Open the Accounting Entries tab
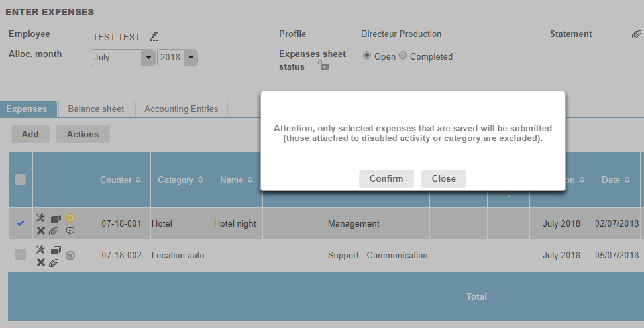This screenshot has width=644, height=328. click(x=181, y=109)
